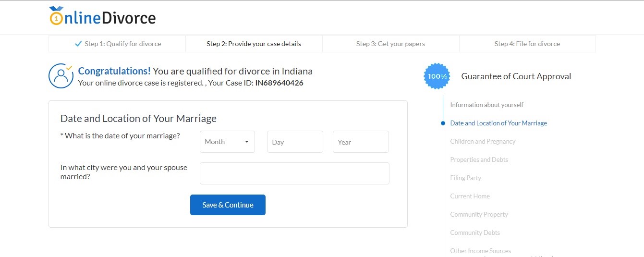
Task: Open Information about yourself section
Action: [486, 105]
